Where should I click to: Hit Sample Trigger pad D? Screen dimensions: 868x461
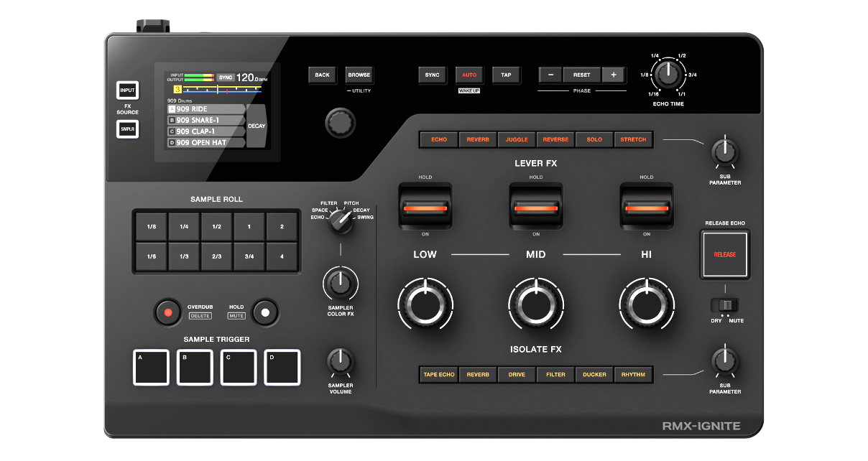click(x=282, y=367)
